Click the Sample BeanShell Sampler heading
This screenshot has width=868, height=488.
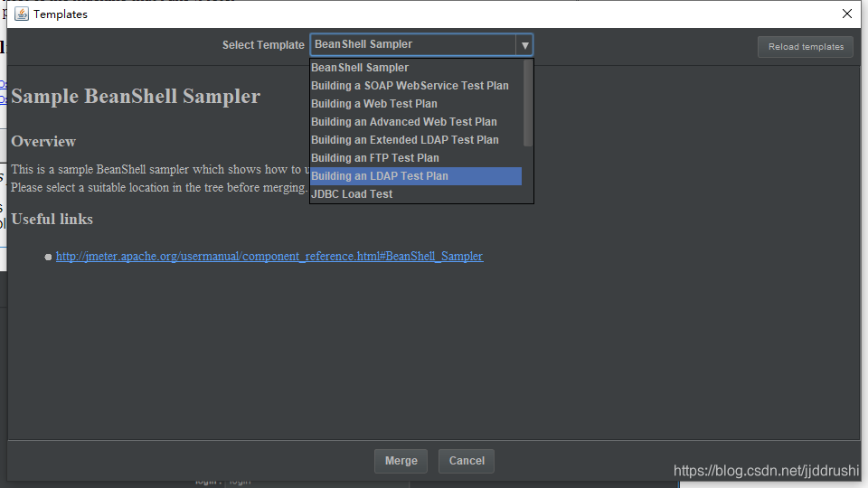(x=136, y=97)
